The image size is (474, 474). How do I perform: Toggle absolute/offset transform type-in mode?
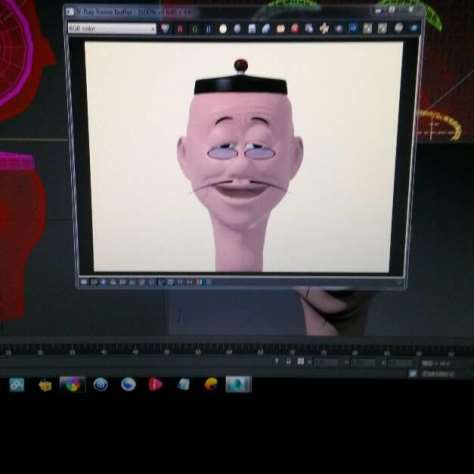(x=301, y=362)
